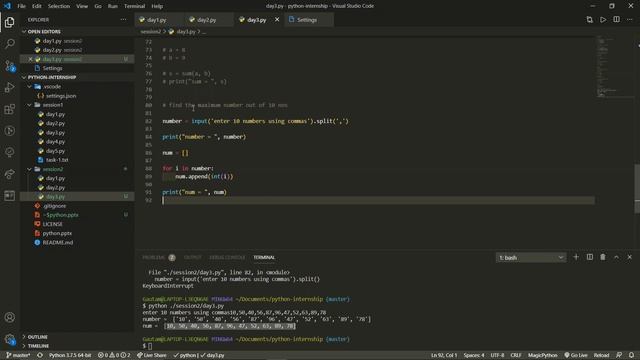Image resolution: width=640 pixels, height=360 pixels.
Task: Close the terminal panel
Action: coord(629,257)
